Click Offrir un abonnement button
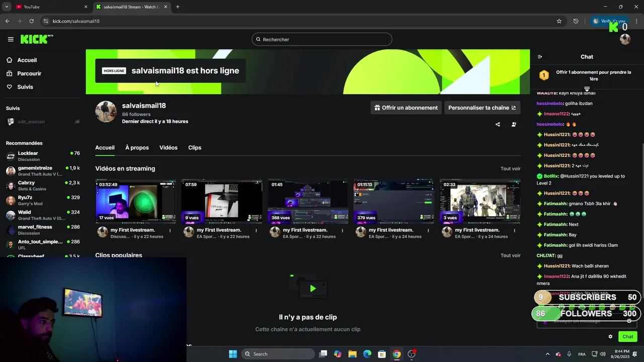 (406, 108)
